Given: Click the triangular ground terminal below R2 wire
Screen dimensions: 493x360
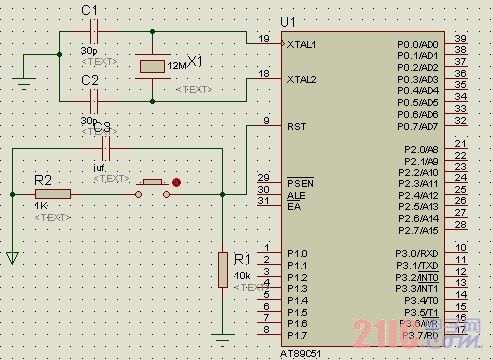Looking at the screenshot, I should coord(12,258).
